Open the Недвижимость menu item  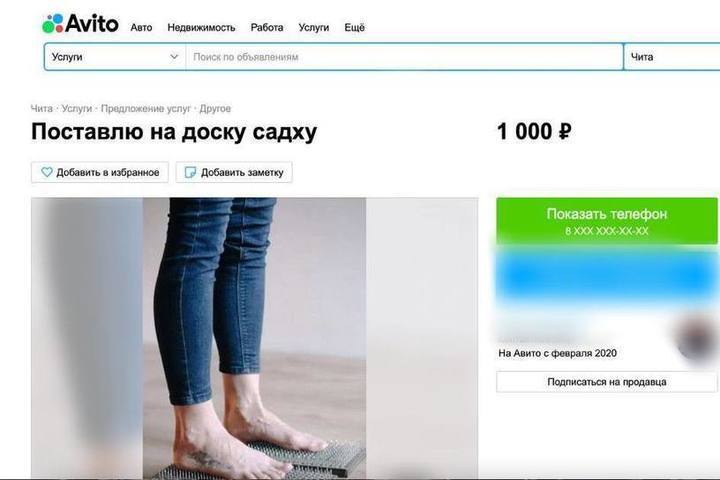(201, 28)
